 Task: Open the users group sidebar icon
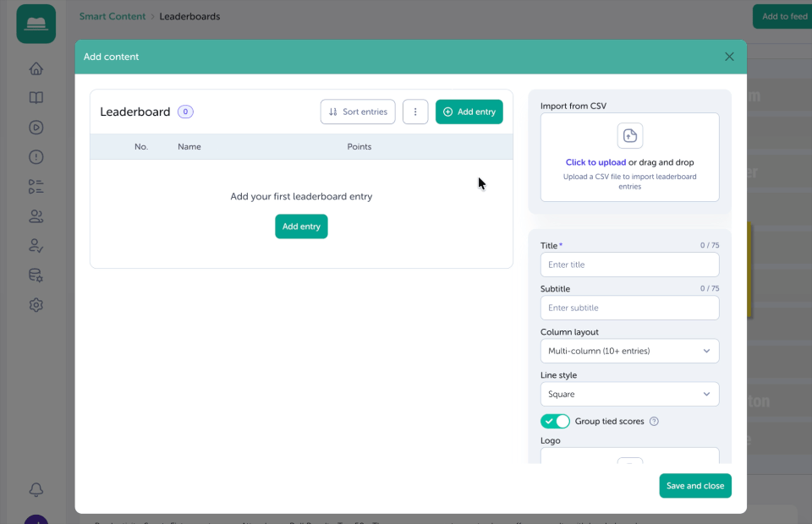point(36,216)
